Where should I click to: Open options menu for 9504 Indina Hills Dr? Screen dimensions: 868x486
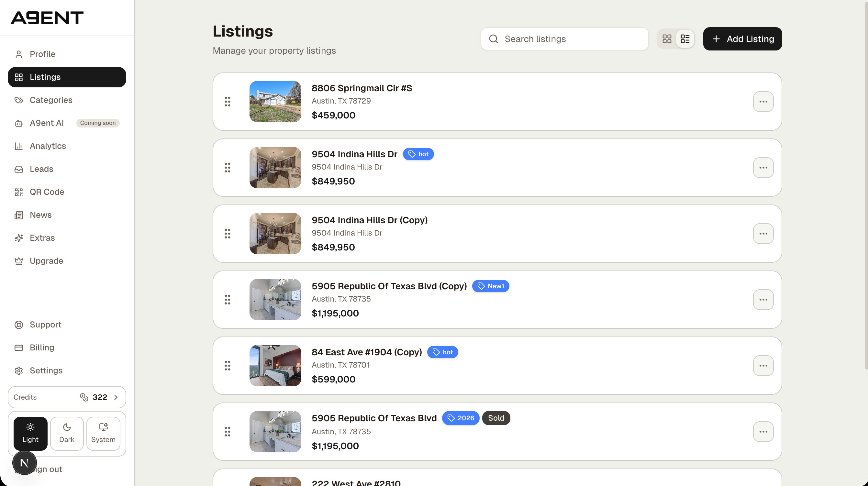click(x=763, y=167)
